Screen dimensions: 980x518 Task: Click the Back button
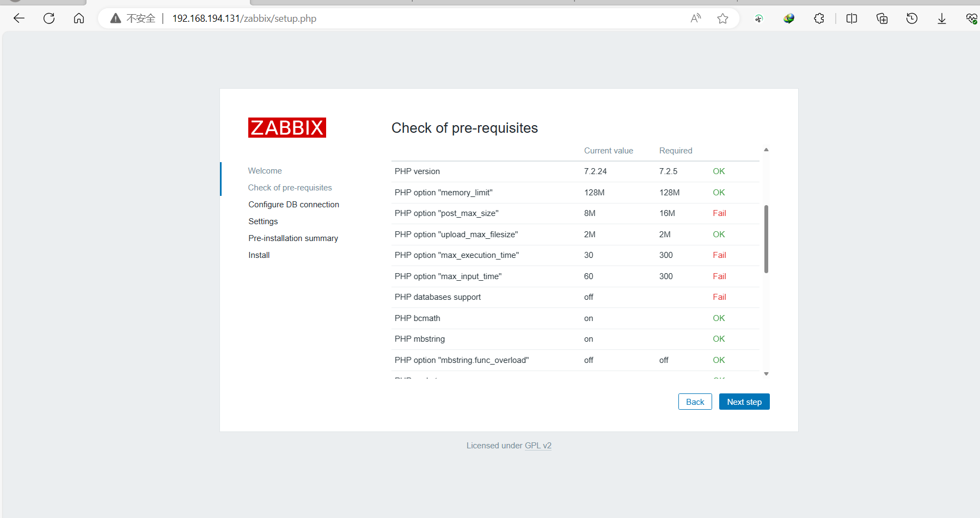pyautogui.click(x=695, y=402)
